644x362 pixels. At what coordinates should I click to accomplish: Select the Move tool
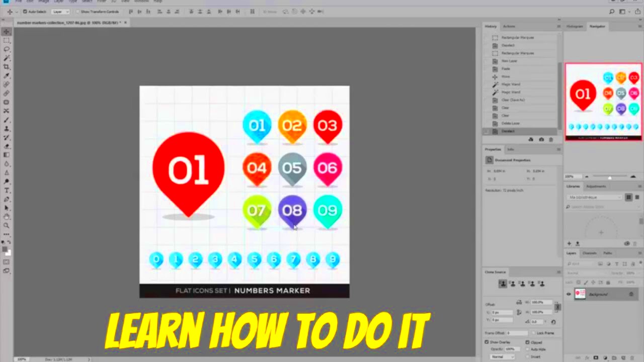7,32
